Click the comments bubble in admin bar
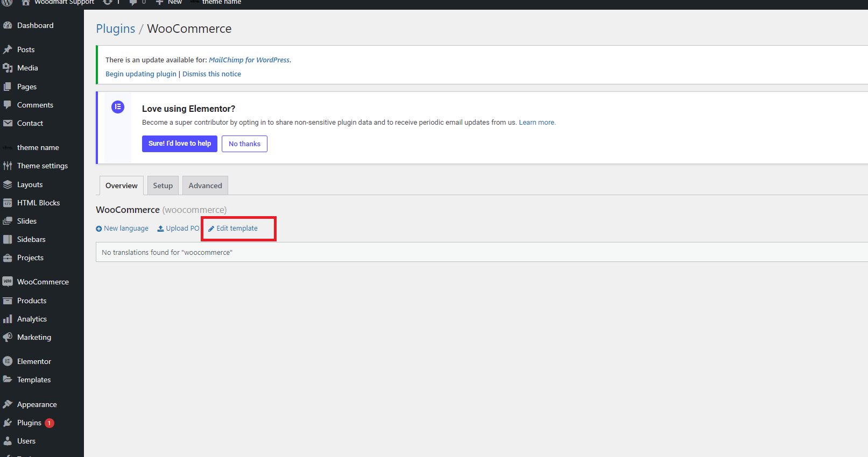Screen dimensions: 868x457 [133, 3]
